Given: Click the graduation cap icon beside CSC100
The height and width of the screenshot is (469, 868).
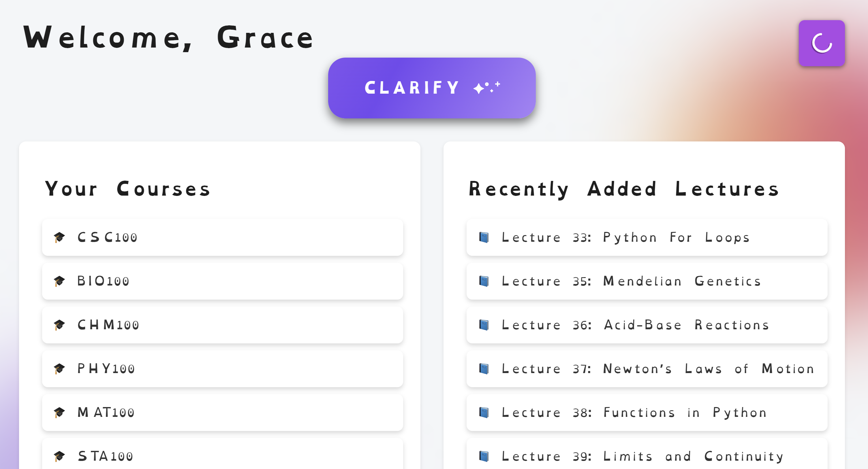Looking at the screenshot, I should (x=59, y=237).
